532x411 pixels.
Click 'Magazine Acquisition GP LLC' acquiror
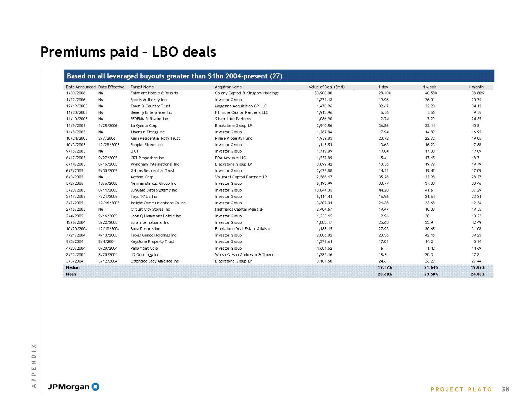pyautogui.click(x=241, y=106)
